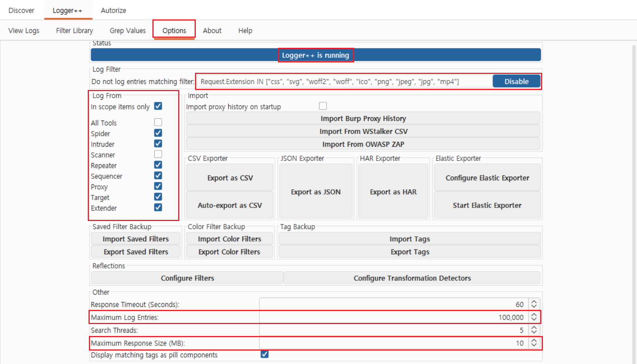Uncheck In scope items only
Image resolution: width=637 pixels, height=364 pixels.
[x=158, y=106]
